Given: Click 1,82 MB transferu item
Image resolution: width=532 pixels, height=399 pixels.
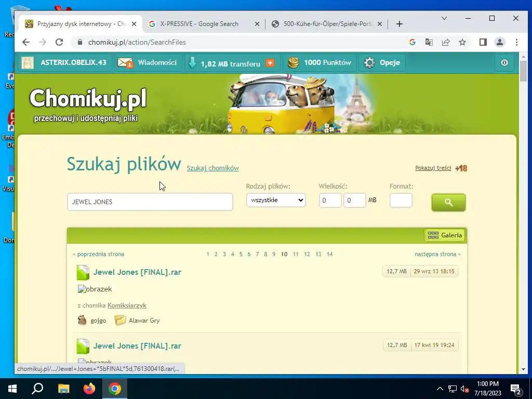Looking at the screenshot, I should pos(230,63).
